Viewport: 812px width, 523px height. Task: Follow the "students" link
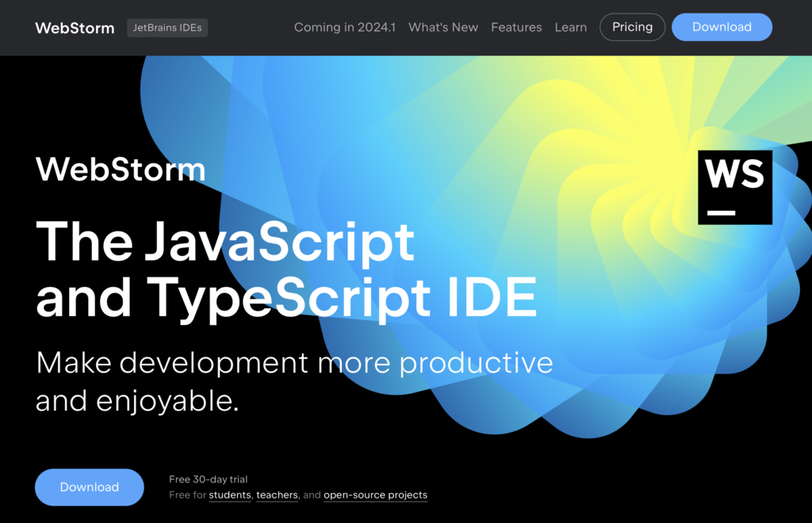coord(229,494)
